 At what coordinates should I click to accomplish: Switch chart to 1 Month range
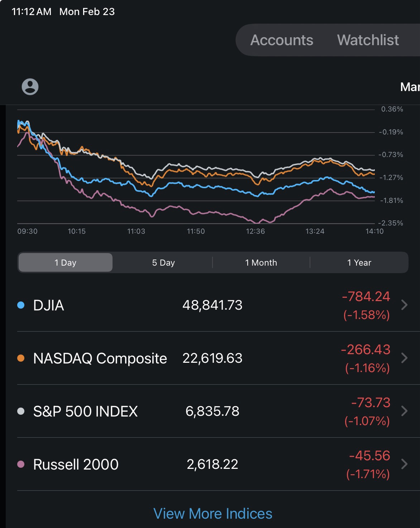point(261,263)
